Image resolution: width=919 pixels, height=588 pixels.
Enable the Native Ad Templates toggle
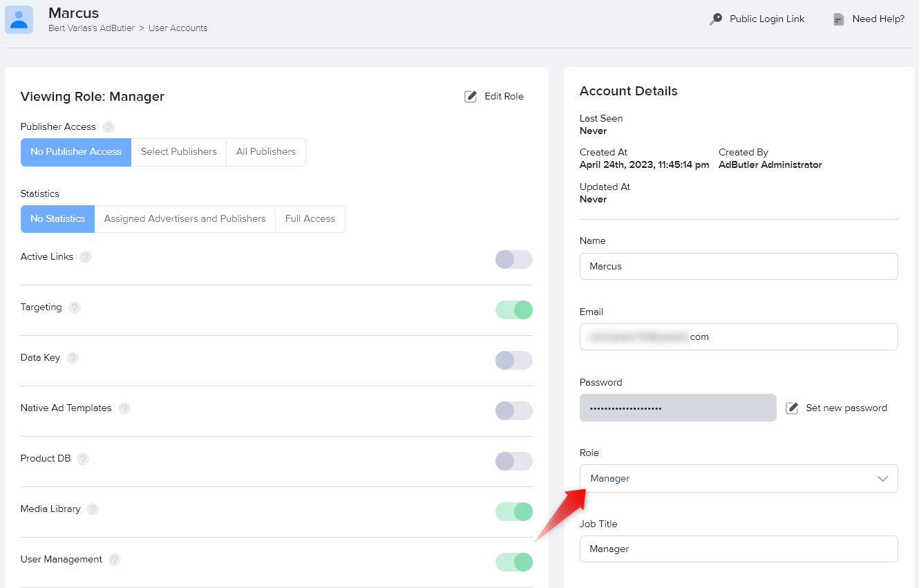point(514,410)
